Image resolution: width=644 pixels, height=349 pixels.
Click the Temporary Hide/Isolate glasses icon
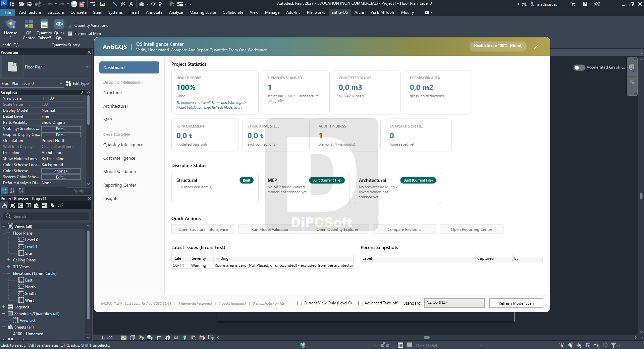point(176,338)
